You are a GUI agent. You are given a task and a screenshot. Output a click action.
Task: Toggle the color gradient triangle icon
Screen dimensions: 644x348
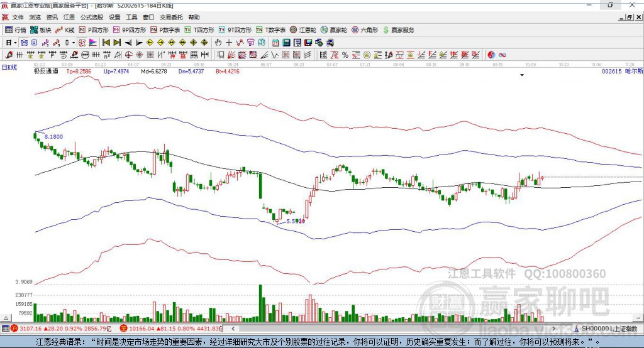(x=93, y=43)
